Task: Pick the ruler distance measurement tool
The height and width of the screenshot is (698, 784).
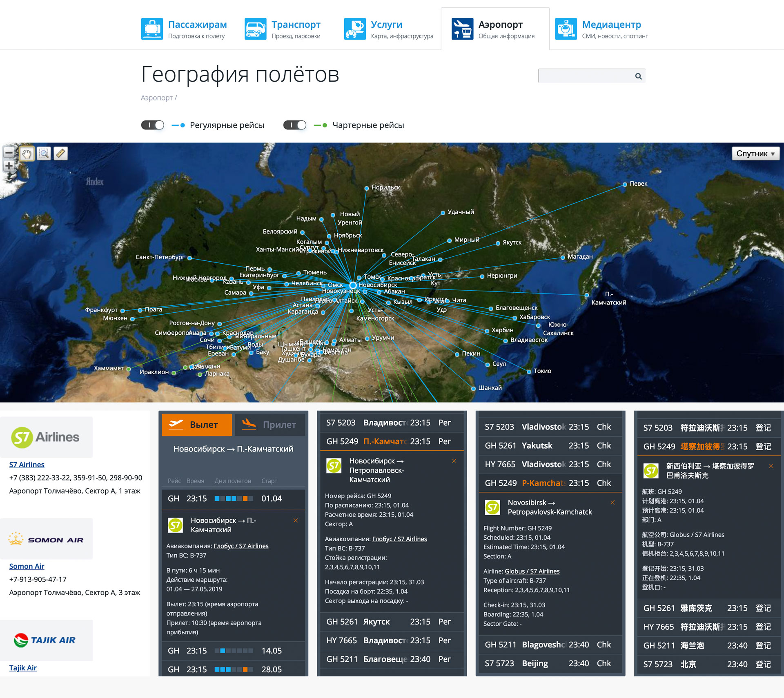Action: coord(60,154)
